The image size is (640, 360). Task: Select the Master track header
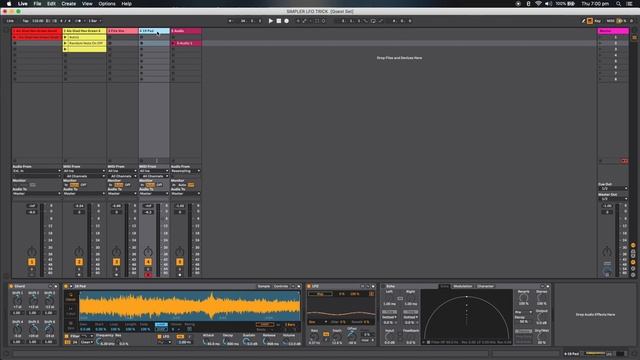pos(613,31)
